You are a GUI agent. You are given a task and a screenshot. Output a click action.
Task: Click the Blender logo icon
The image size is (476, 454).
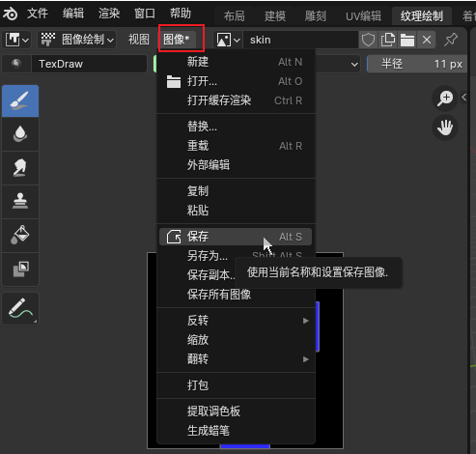pyautogui.click(x=10, y=14)
